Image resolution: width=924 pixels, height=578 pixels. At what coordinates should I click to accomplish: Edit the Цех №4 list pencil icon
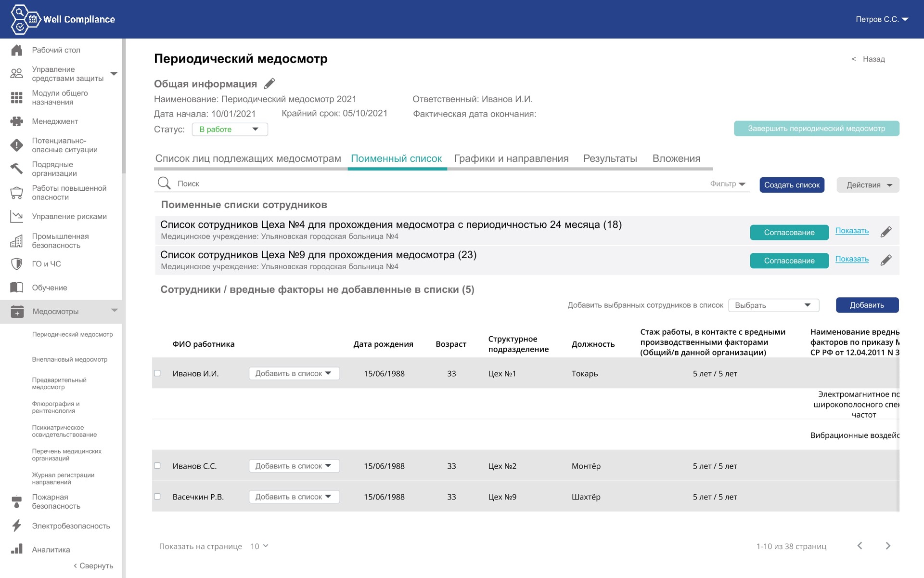(x=886, y=232)
